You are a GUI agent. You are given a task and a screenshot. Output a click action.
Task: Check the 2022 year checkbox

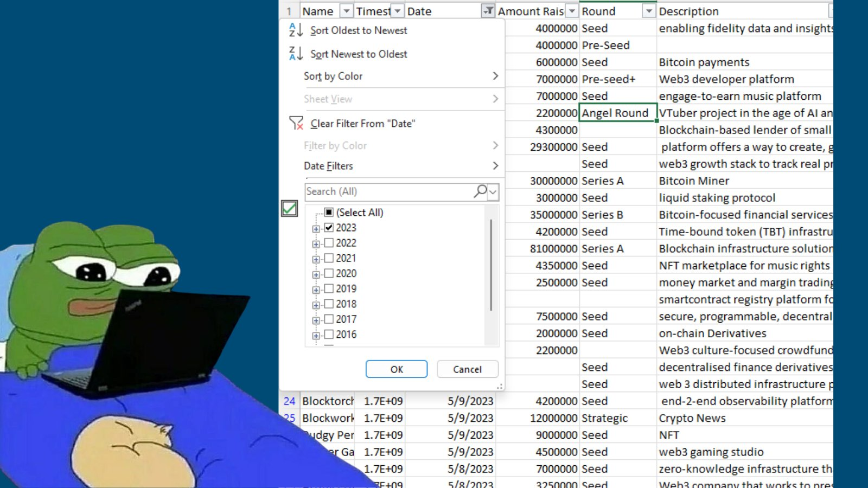(329, 243)
